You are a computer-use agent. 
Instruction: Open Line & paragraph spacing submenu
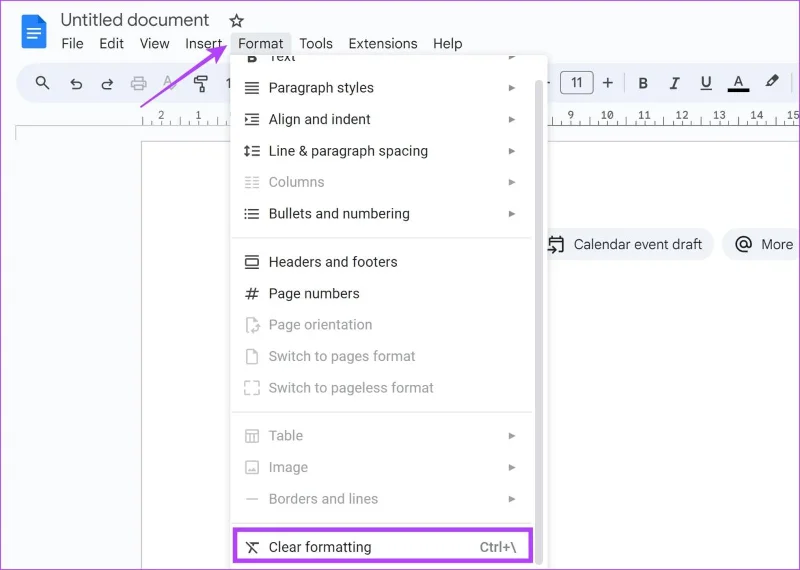point(381,151)
